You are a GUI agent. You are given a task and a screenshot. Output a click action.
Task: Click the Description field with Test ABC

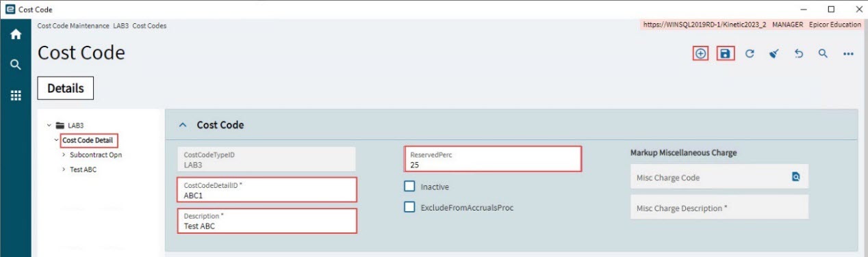pos(267,221)
